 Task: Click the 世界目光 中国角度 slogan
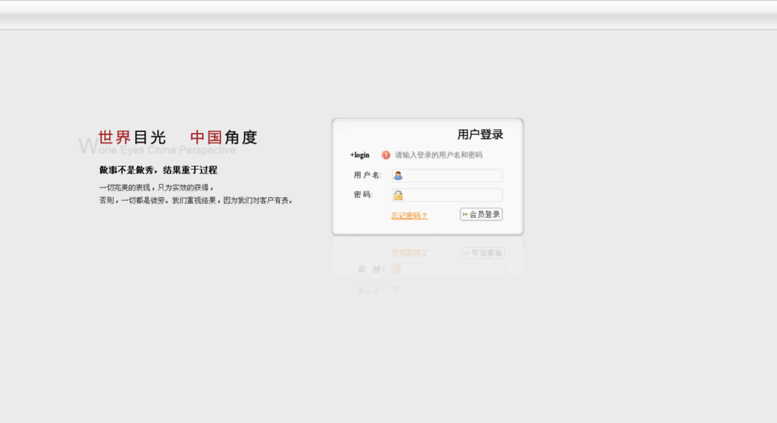(x=177, y=137)
